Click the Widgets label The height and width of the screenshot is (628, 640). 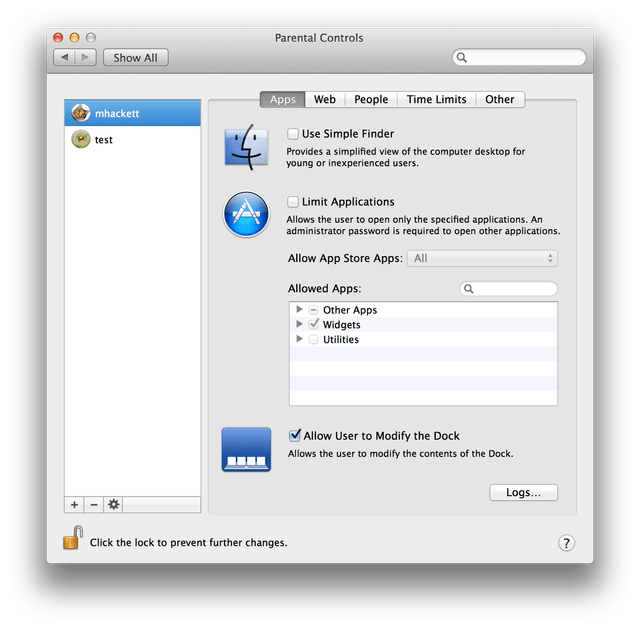point(342,325)
